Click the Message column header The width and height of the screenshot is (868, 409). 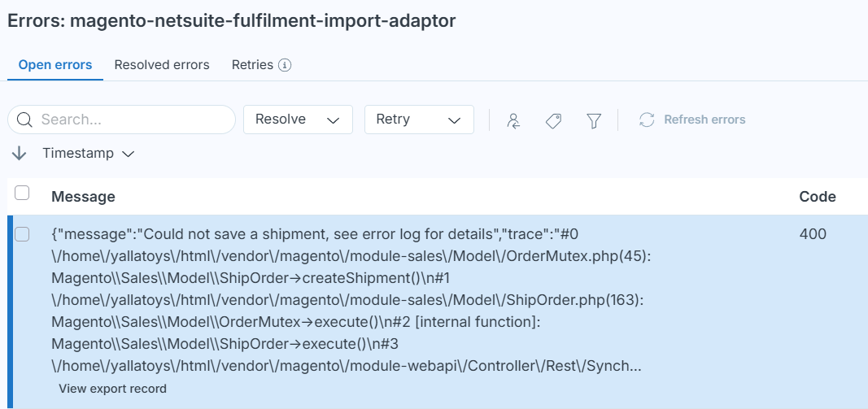[83, 197]
